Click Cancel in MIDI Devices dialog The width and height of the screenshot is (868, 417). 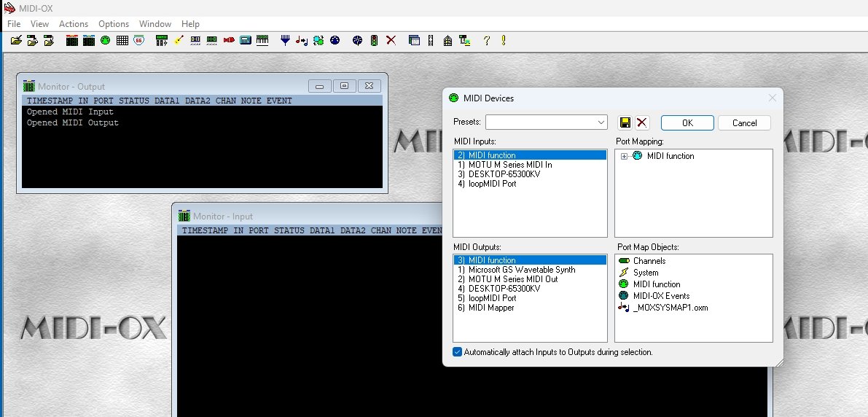pyautogui.click(x=745, y=123)
